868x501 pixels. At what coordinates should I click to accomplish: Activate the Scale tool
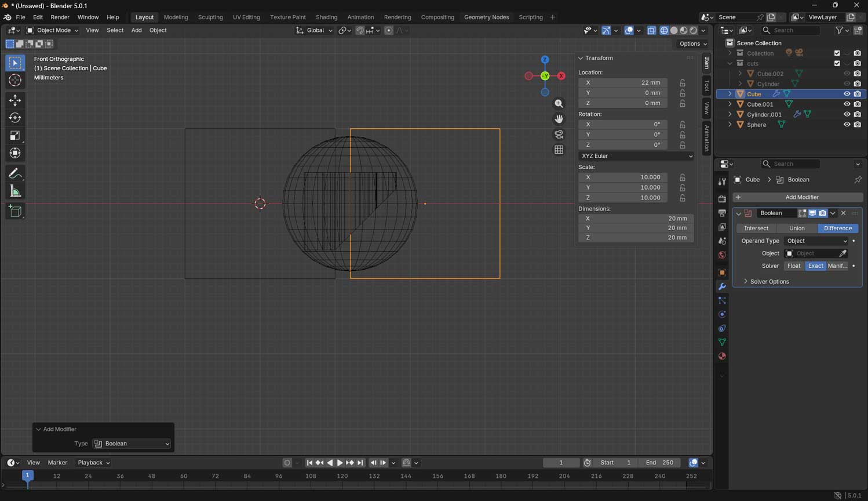click(15, 136)
